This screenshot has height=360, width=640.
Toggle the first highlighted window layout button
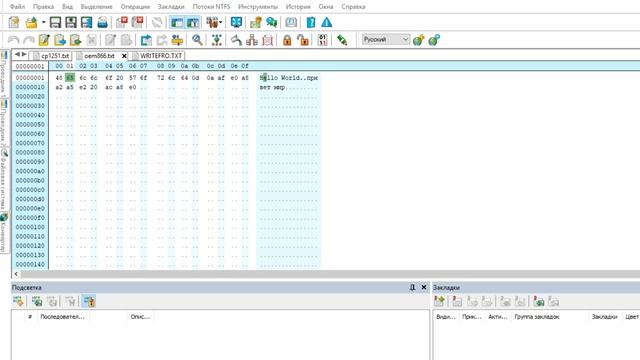click(177, 22)
